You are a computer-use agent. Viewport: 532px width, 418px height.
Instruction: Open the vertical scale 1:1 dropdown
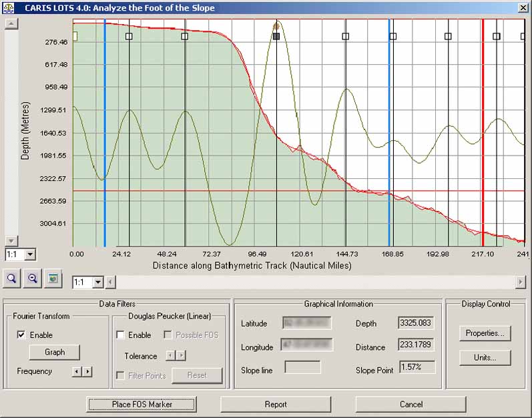pyautogui.click(x=30, y=254)
